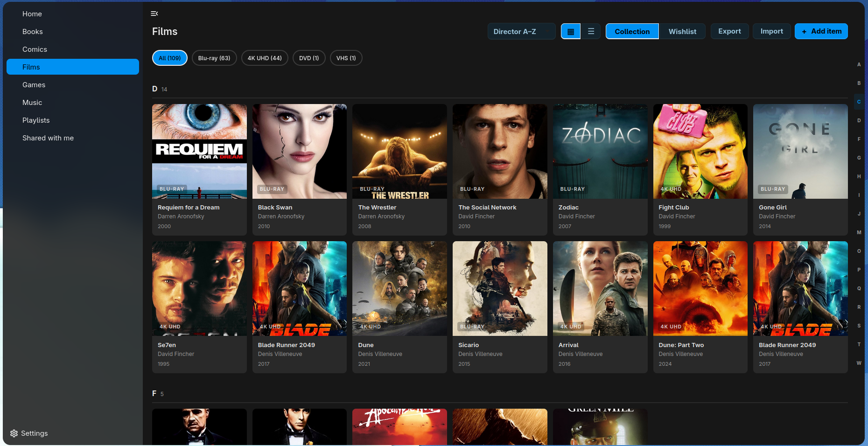Jump to letter A in index

pos(859,64)
